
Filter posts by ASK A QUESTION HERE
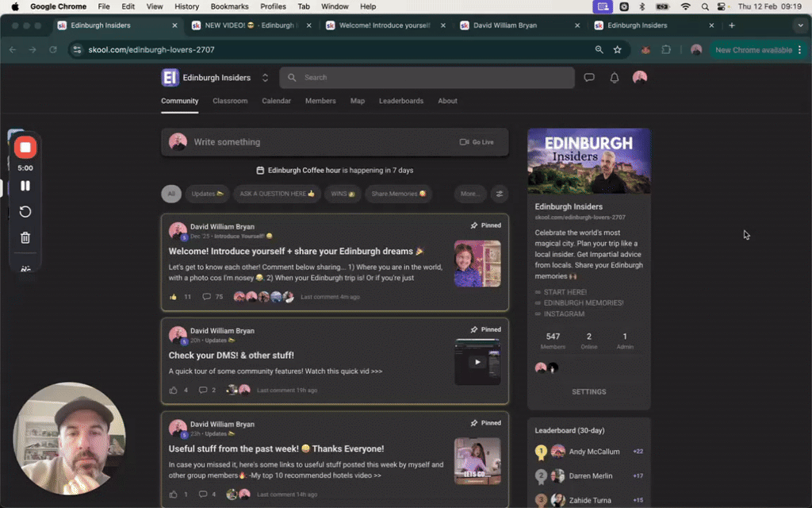pyautogui.click(x=277, y=194)
